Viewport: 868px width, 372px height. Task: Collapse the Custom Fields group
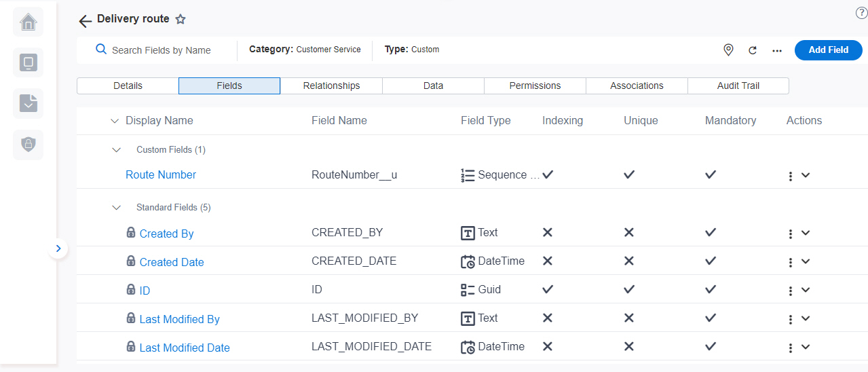pos(117,149)
